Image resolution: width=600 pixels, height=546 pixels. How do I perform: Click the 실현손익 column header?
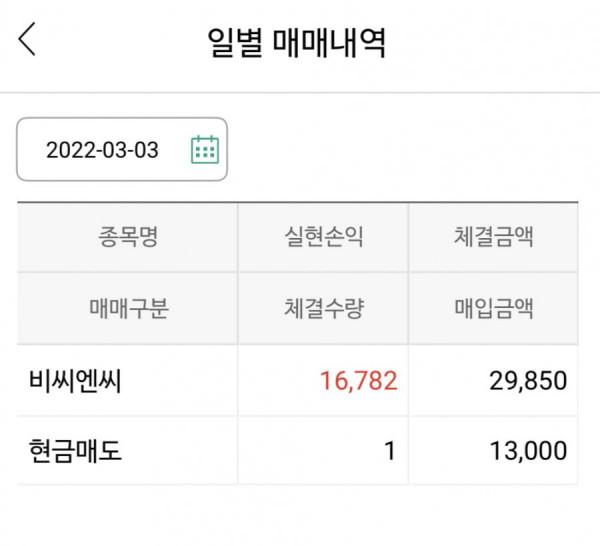323,237
